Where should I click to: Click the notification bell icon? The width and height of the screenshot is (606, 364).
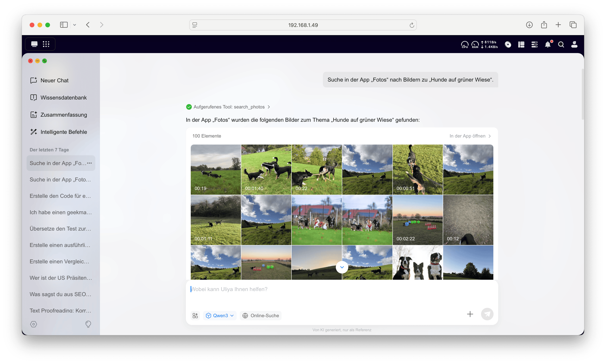547,44
